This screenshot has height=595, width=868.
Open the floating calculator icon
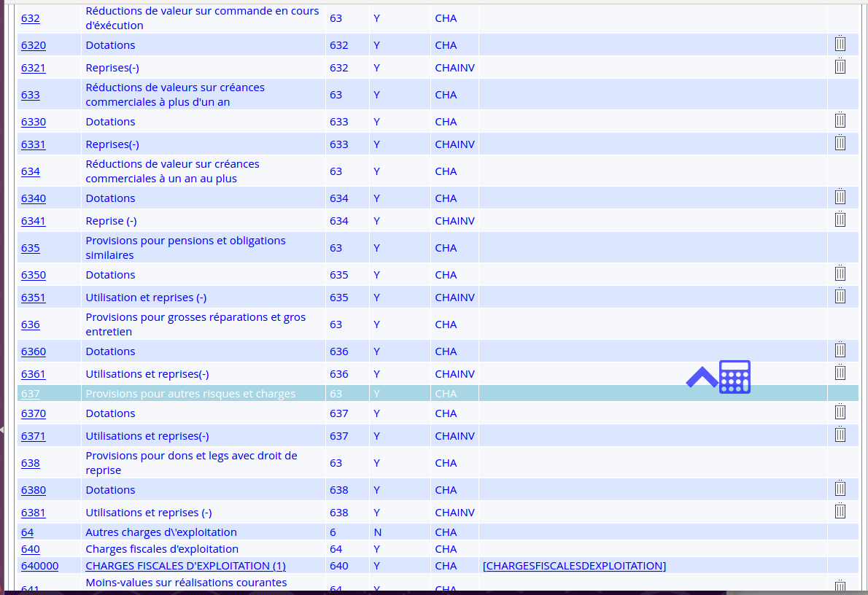click(735, 377)
